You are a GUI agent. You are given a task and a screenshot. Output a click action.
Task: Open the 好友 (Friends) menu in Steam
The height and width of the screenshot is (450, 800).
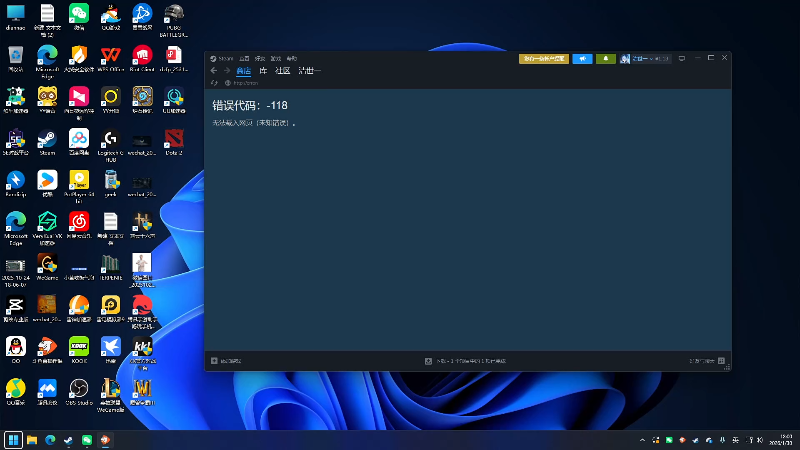pyautogui.click(x=260, y=59)
